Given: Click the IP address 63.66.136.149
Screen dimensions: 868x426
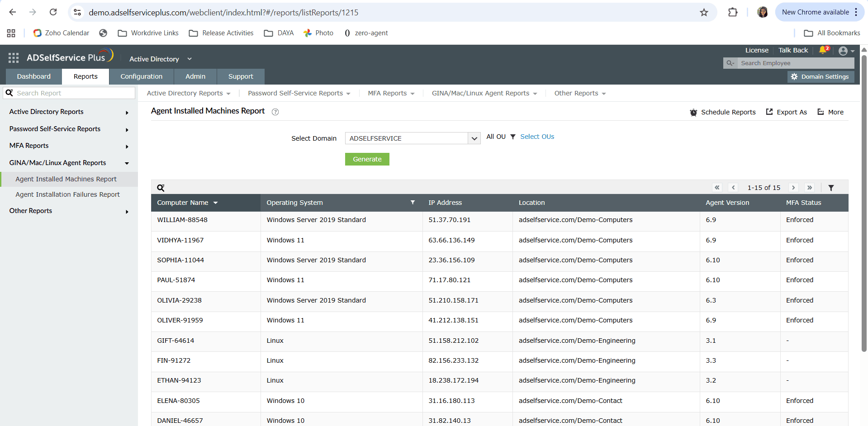Looking at the screenshot, I should [451, 240].
